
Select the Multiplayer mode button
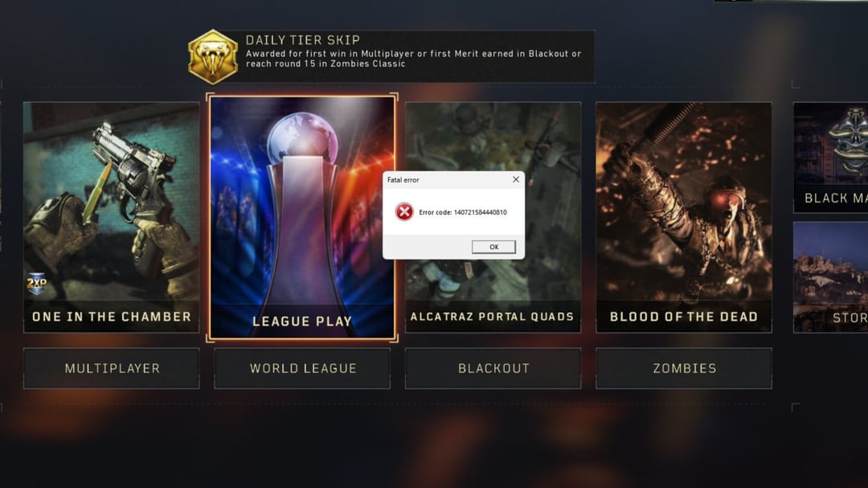coord(111,368)
